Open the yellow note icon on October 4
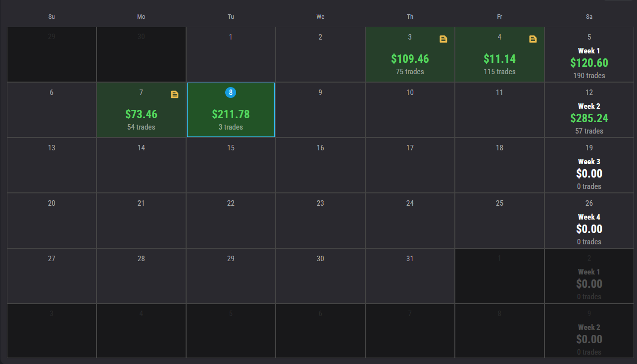The width and height of the screenshot is (637, 364). (x=533, y=39)
